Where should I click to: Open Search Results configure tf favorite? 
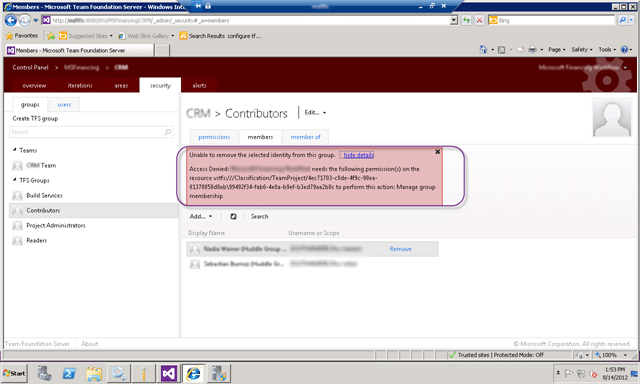tap(220, 36)
